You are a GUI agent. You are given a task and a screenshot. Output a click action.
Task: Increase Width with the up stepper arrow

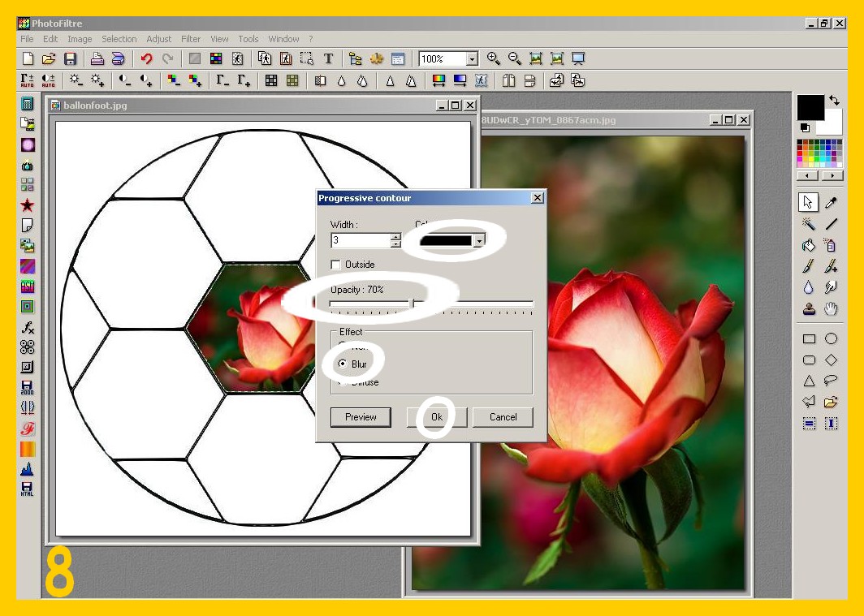pyautogui.click(x=395, y=237)
